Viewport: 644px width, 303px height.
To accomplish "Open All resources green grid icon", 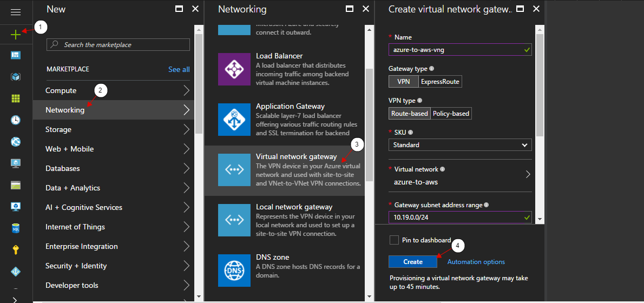I will click(16, 98).
